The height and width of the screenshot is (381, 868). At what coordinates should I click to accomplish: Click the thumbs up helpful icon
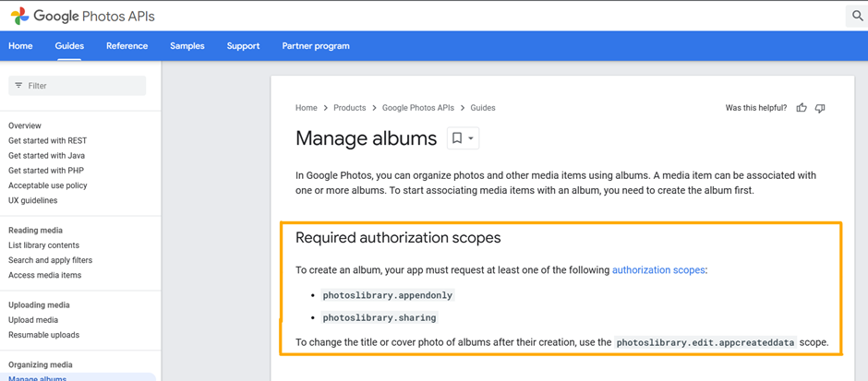(x=801, y=108)
